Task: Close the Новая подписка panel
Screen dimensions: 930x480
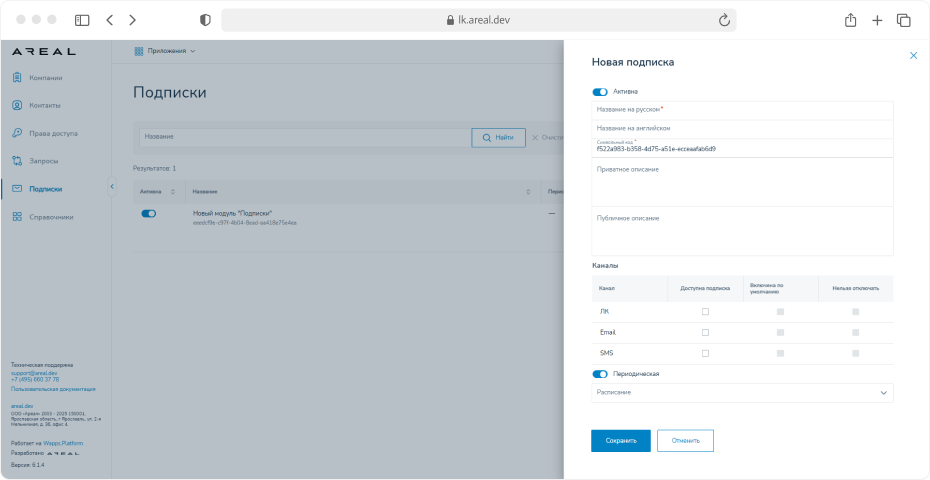Action: 913,55
